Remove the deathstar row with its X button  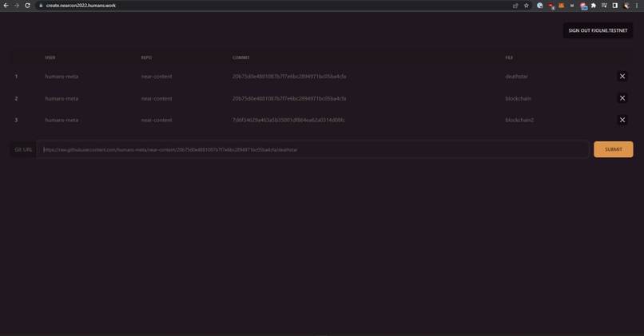point(622,77)
